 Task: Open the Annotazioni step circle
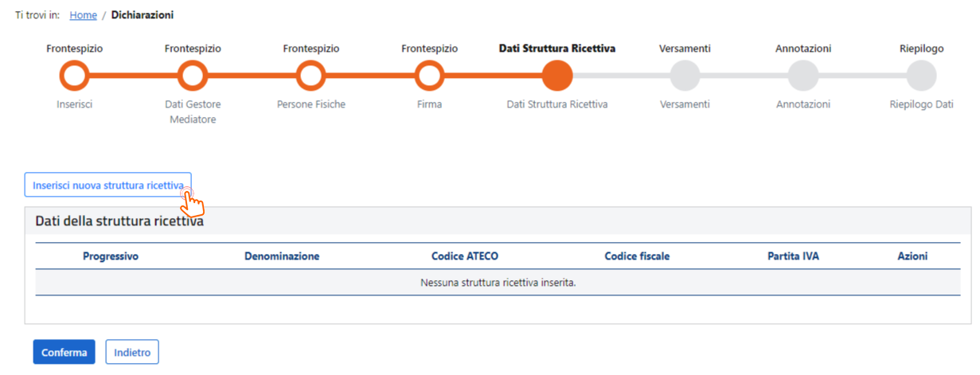pos(803,76)
